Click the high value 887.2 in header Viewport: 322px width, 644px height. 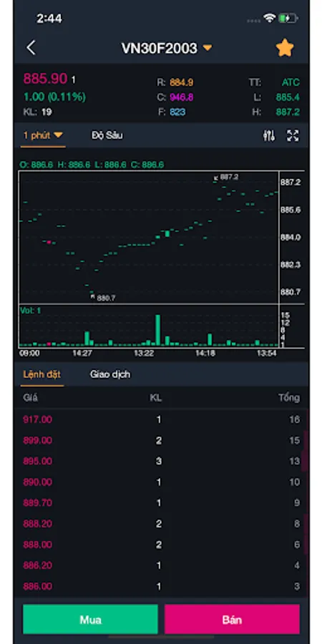click(x=288, y=112)
